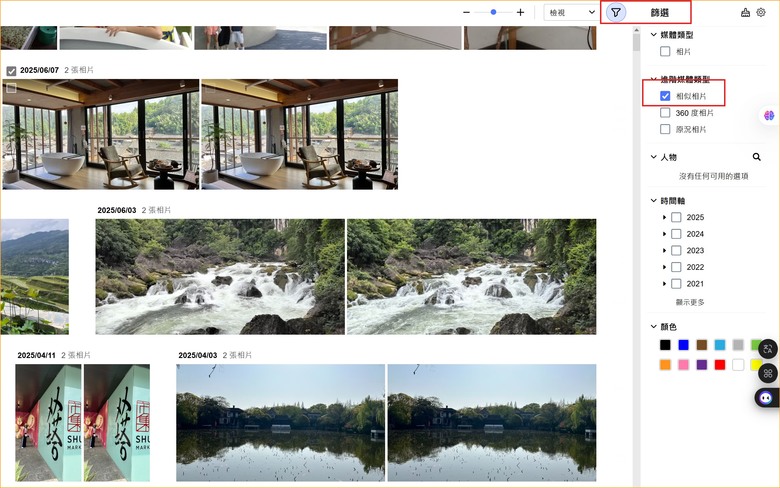
Task: Click the purple brain AI icon
Action: point(769,115)
